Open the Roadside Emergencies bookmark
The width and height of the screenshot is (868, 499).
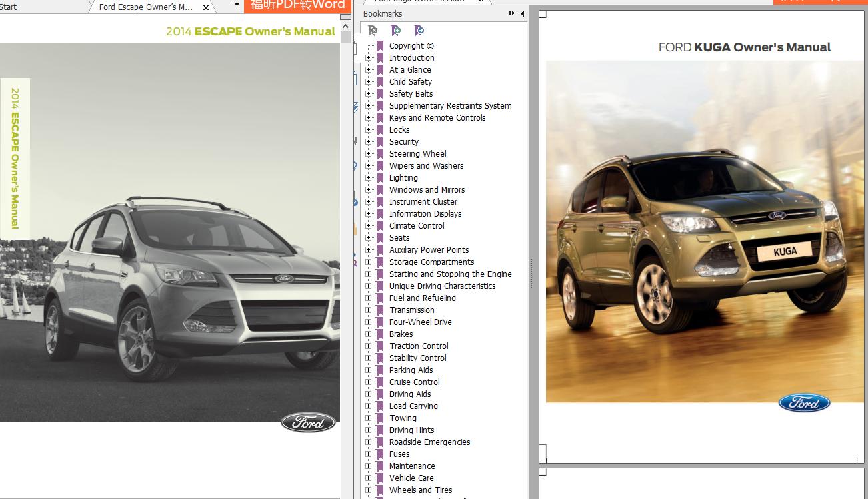430,442
